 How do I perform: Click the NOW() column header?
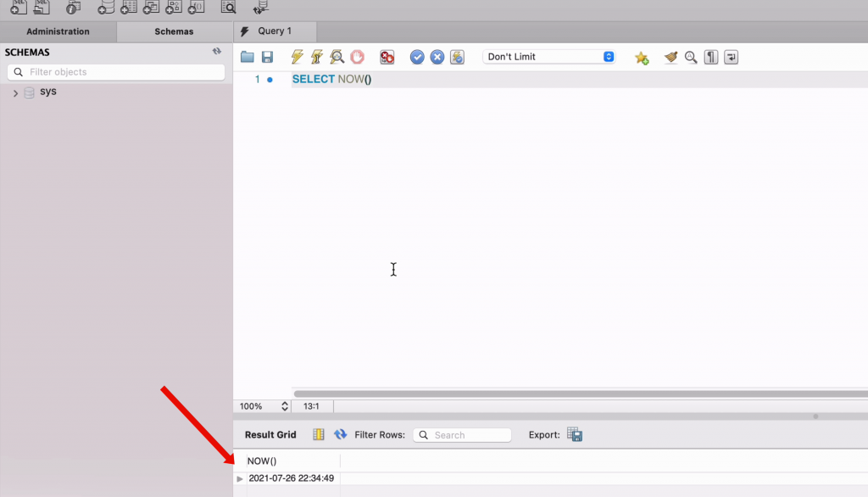[x=262, y=461]
